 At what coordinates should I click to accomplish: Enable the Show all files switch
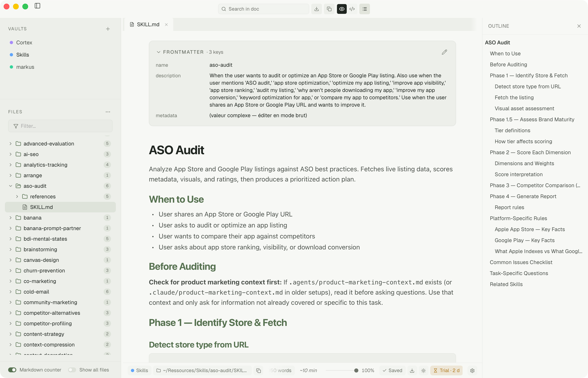coord(72,370)
